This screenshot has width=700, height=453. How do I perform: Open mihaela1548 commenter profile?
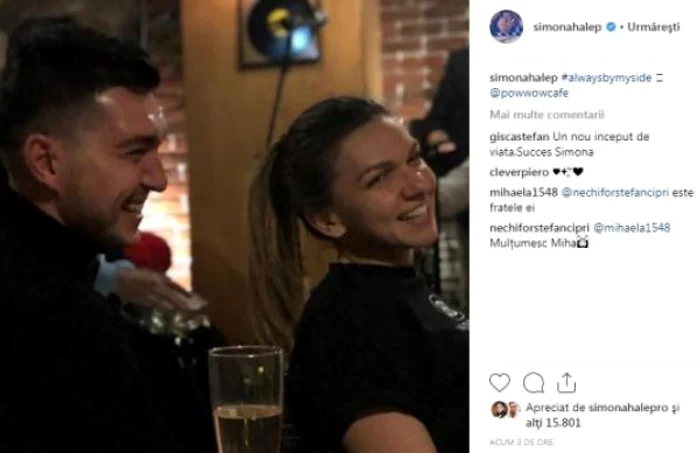(523, 192)
